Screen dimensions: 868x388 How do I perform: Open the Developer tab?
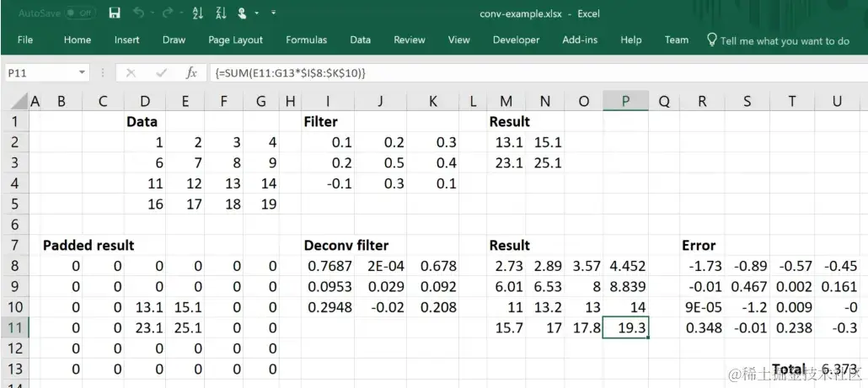[x=516, y=40]
